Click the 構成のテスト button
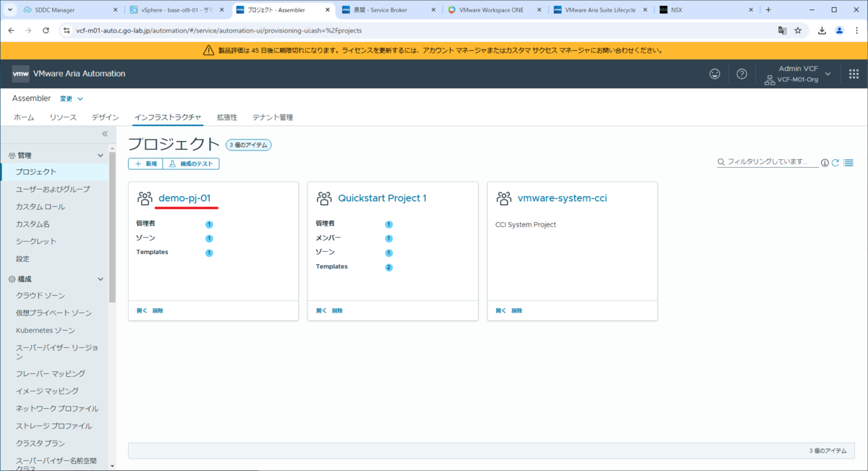Viewport: 868px width, 471px height. [x=191, y=164]
